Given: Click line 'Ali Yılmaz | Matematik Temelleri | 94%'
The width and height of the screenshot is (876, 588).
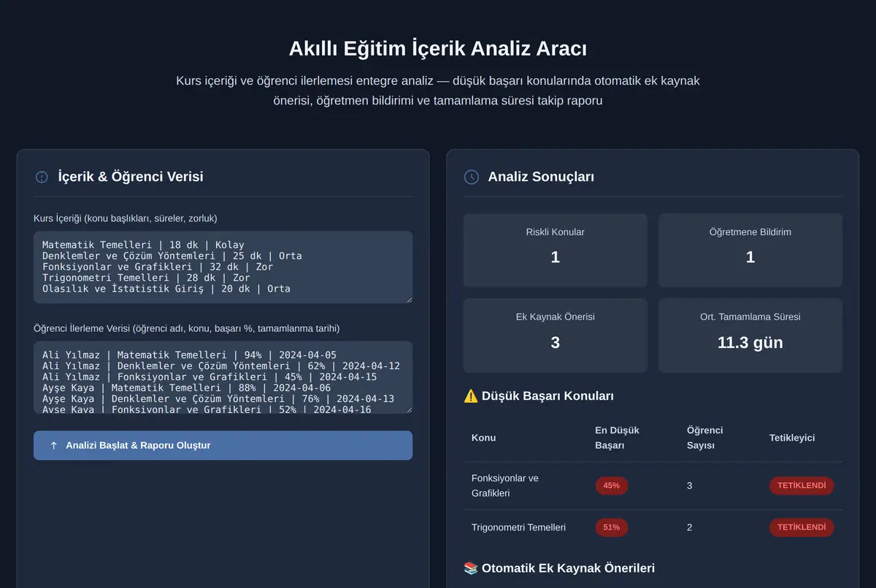Looking at the screenshot, I should click(x=189, y=355).
